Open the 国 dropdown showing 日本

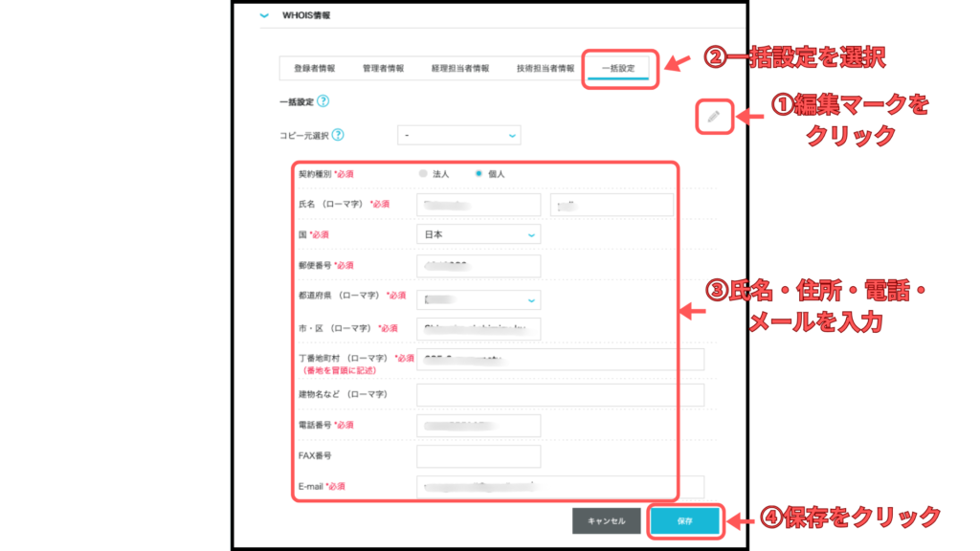point(479,234)
